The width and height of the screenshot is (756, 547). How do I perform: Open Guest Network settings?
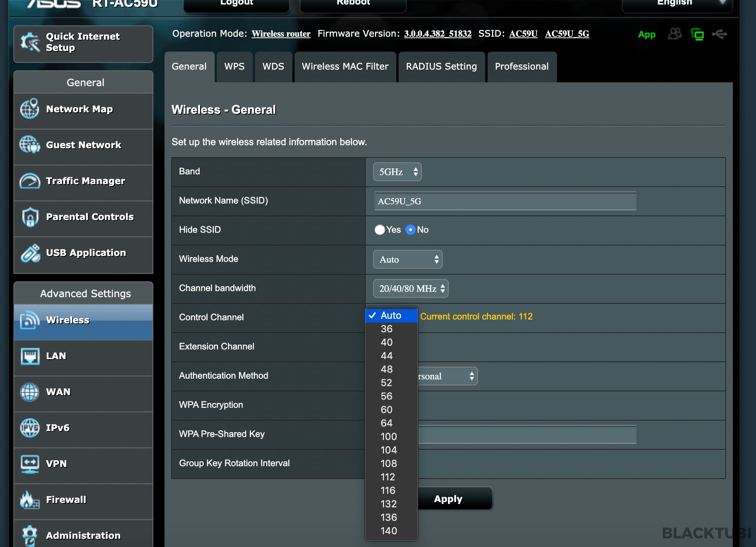tap(84, 144)
